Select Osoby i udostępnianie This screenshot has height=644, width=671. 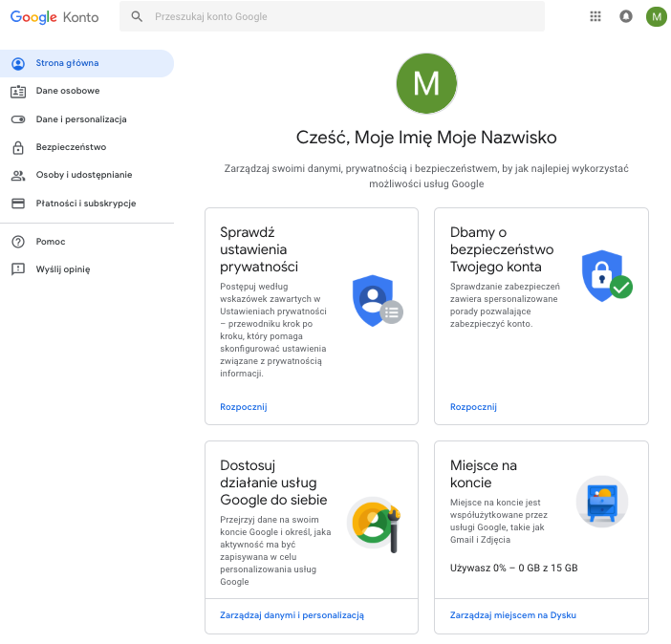pos(83,175)
